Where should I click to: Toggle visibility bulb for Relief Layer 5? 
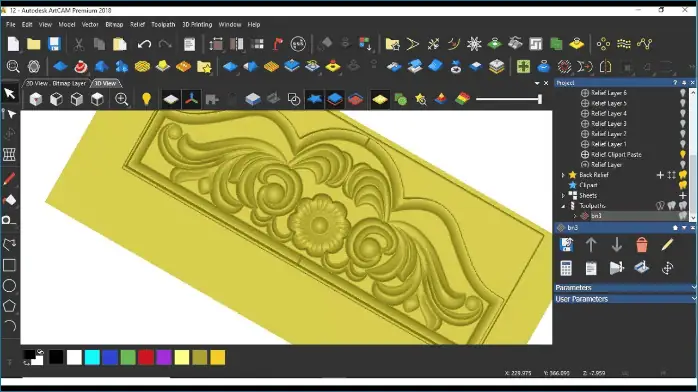tap(682, 103)
